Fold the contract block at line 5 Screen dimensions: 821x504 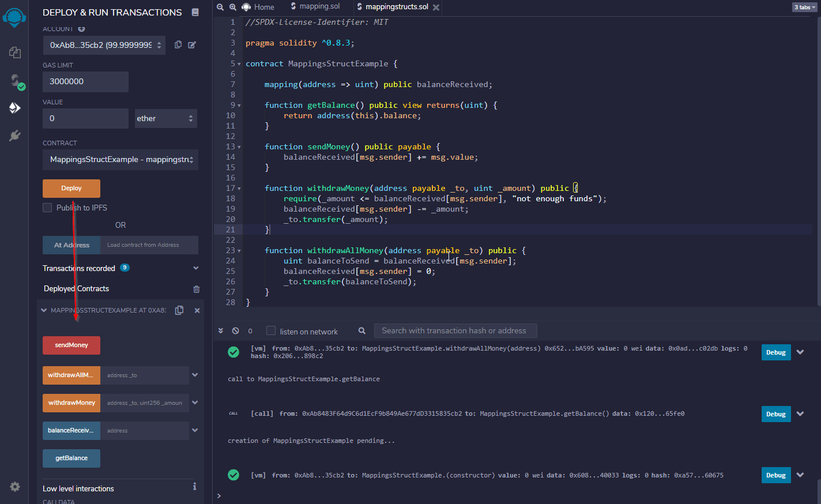point(239,64)
